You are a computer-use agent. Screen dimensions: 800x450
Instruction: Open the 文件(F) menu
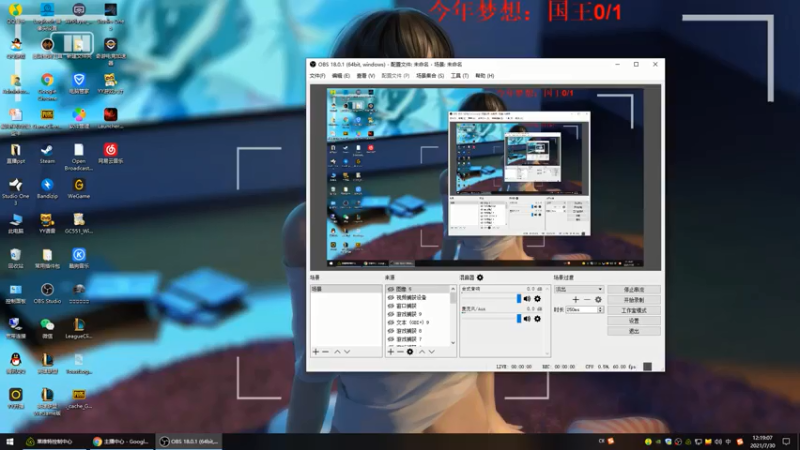click(317, 76)
